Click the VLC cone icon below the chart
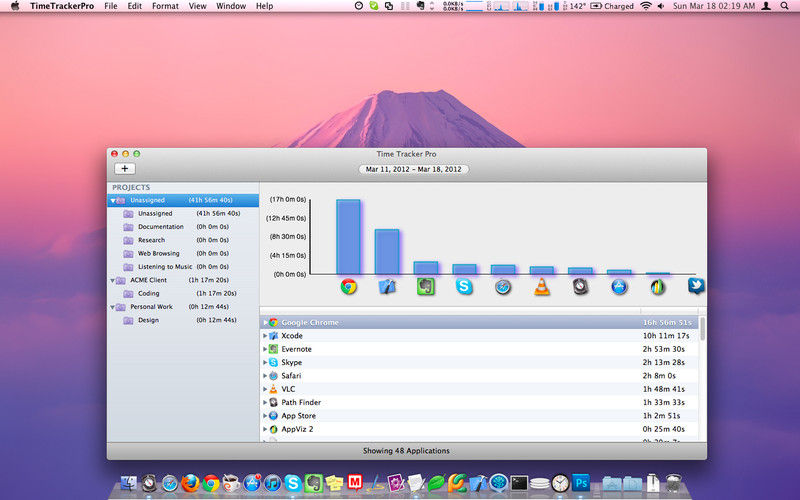 [x=541, y=287]
